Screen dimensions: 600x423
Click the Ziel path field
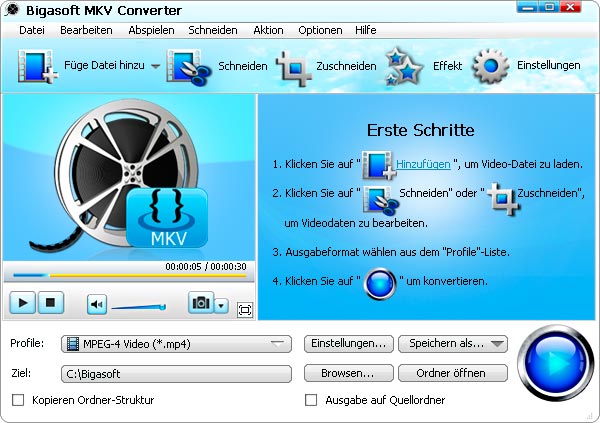pos(176,374)
